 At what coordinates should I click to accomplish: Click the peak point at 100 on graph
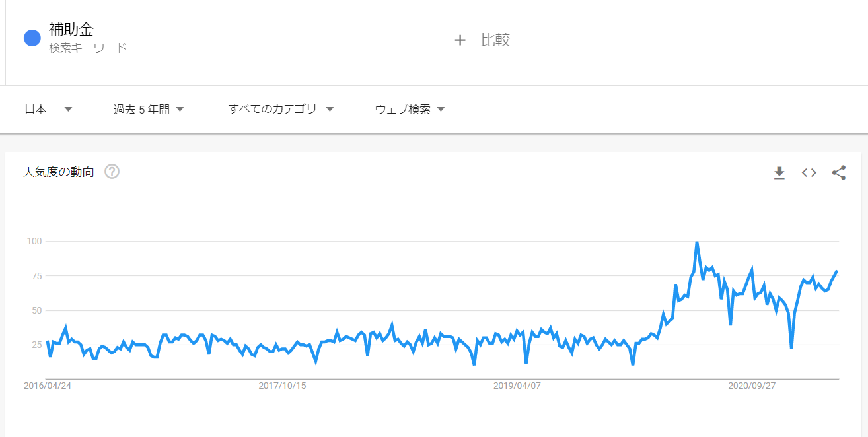tap(697, 242)
